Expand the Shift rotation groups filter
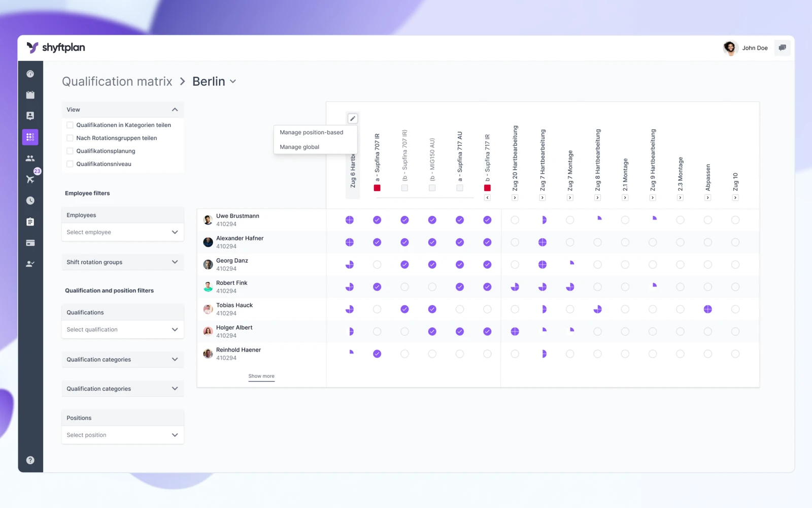This screenshot has height=508, width=812. [122, 262]
